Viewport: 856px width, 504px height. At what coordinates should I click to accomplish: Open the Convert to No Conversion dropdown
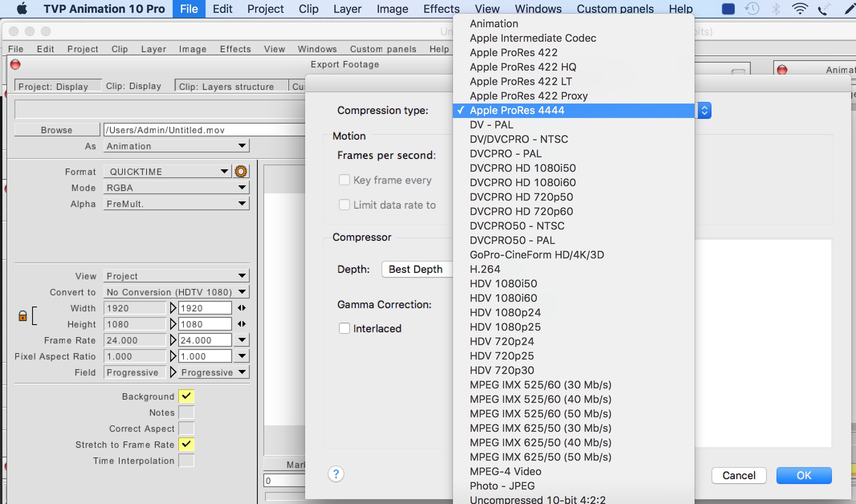coord(176,292)
